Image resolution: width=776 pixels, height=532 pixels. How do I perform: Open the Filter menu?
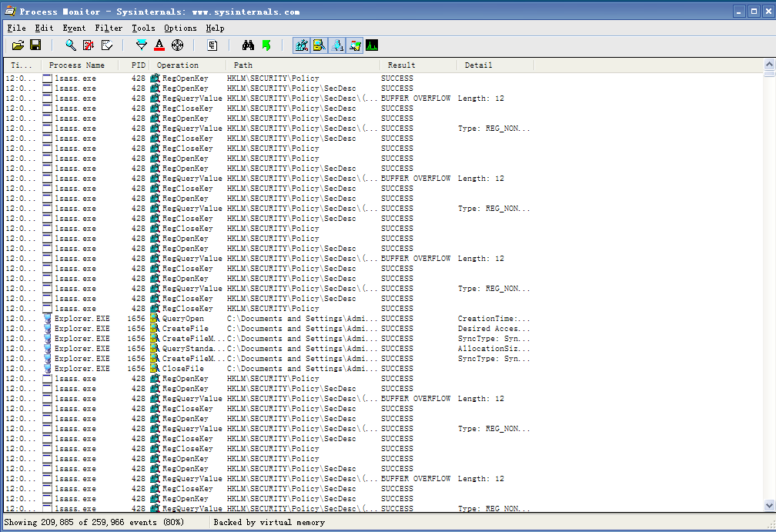[109, 28]
